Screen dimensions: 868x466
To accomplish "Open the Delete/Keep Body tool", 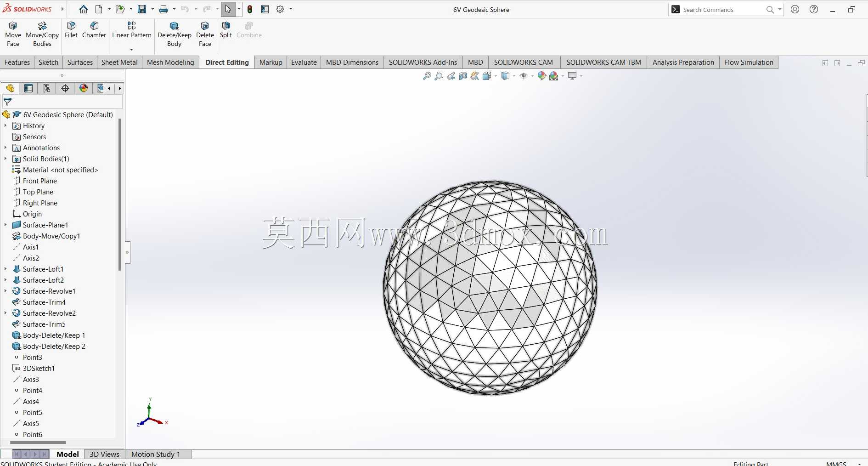I will click(x=174, y=34).
